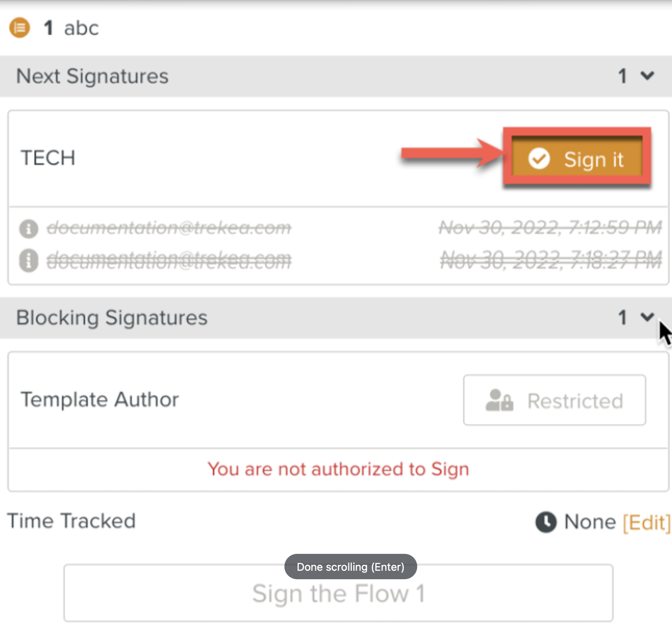
Task: Click info icon beside the 7:18:27 PM signature
Action: click(x=29, y=260)
